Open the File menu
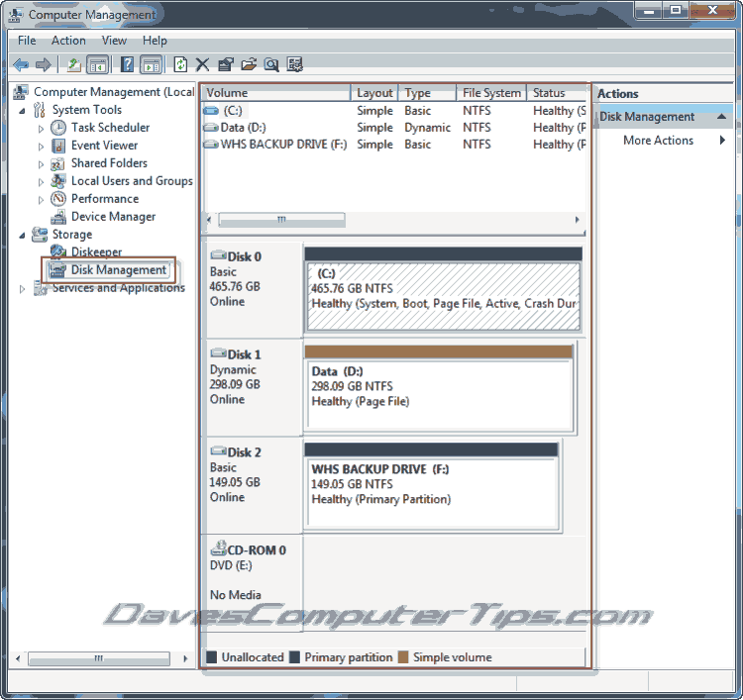The width and height of the screenshot is (743, 700). point(27,41)
